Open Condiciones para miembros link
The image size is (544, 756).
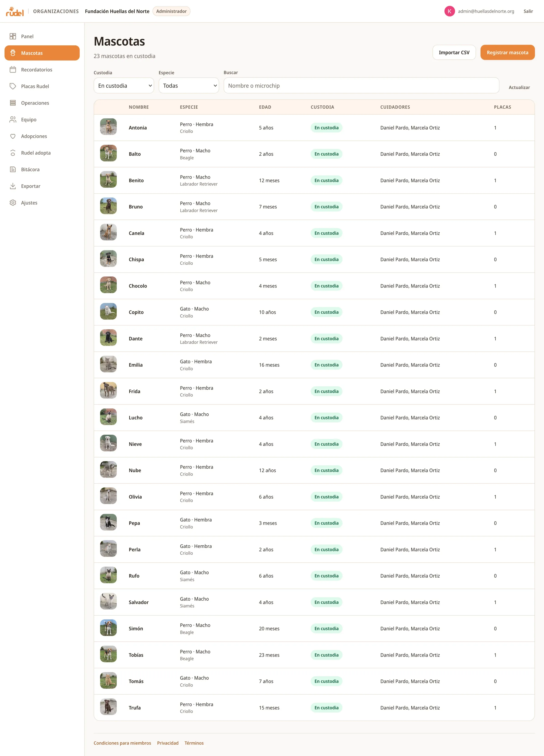coord(122,743)
